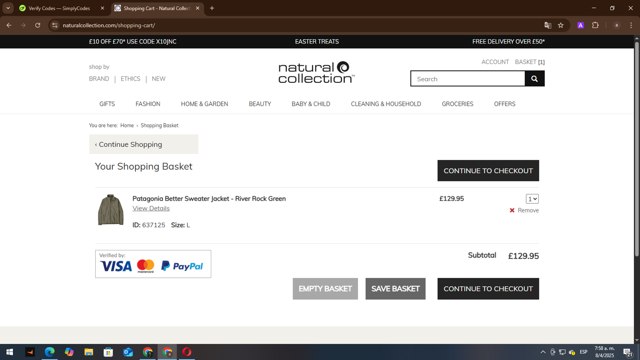Open the OFFERS menu

click(x=504, y=104)
